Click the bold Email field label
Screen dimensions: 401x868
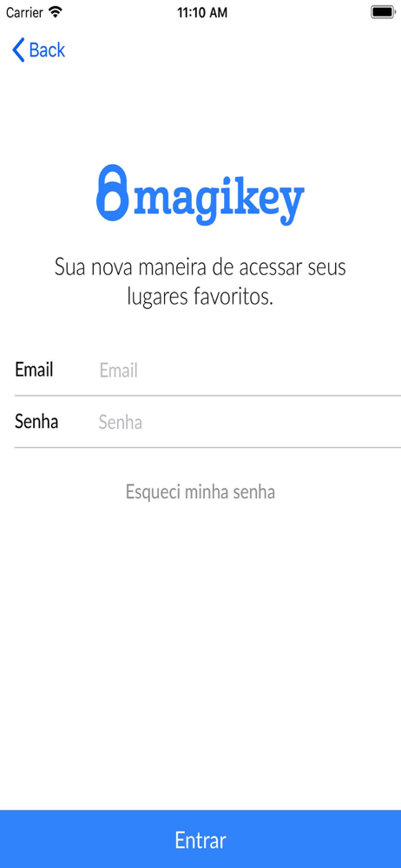tap(34, 369)
